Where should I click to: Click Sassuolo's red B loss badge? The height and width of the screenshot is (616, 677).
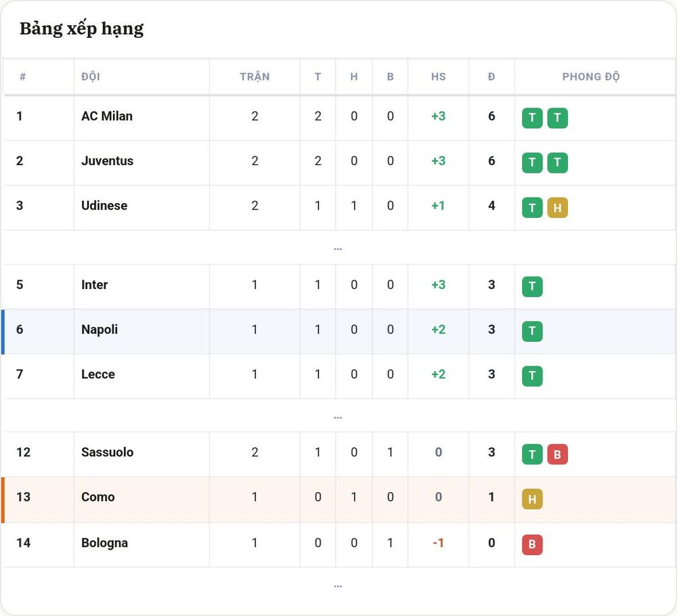coord(557,454)
